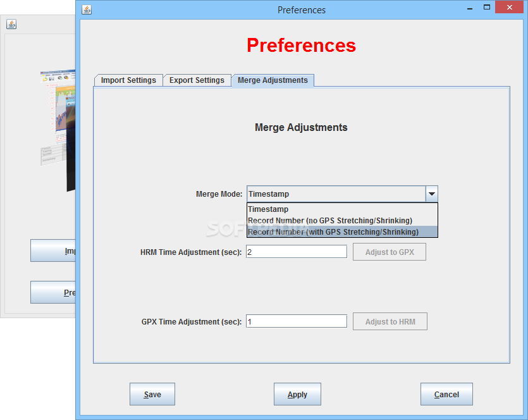Click the HRM Time Adjustment input field
This screenshot has height=420, width=528.
click(297, 252)
